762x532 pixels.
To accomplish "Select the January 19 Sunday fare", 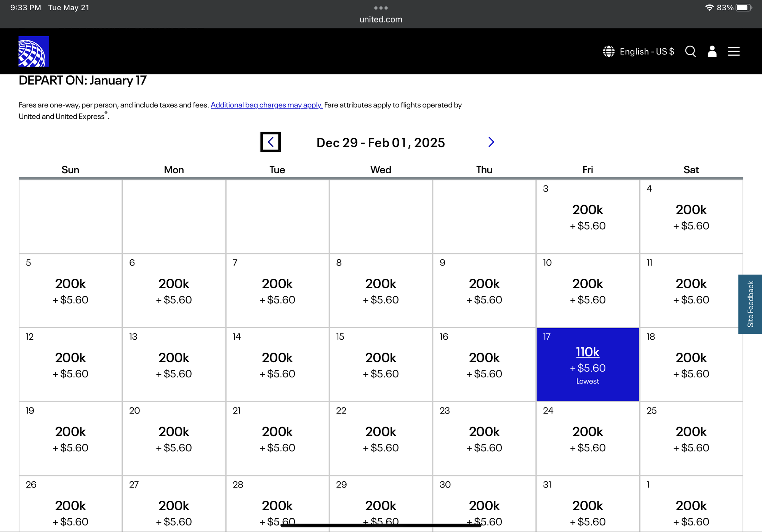I will [70, 438].
